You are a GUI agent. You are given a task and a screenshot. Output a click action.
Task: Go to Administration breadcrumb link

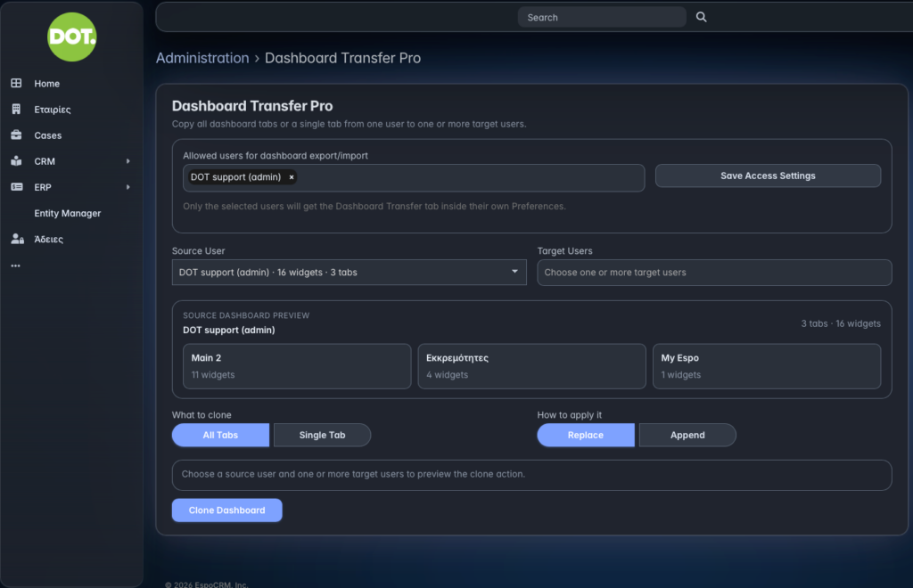[x=202, y=58]
